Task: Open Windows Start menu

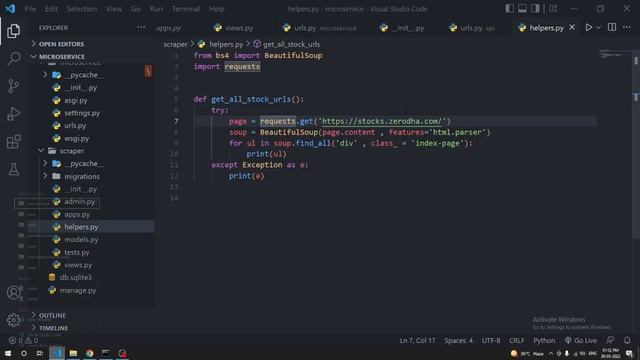Action: [8, 353]
